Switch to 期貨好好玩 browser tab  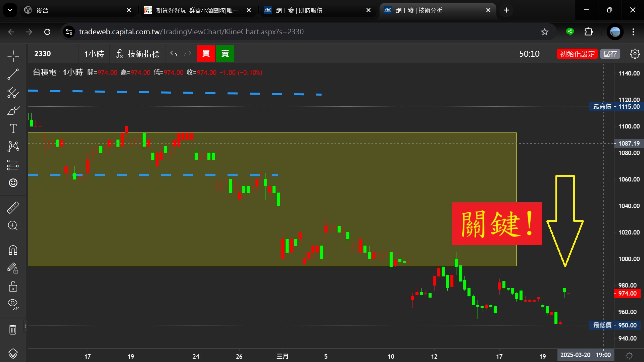[197, 10]
